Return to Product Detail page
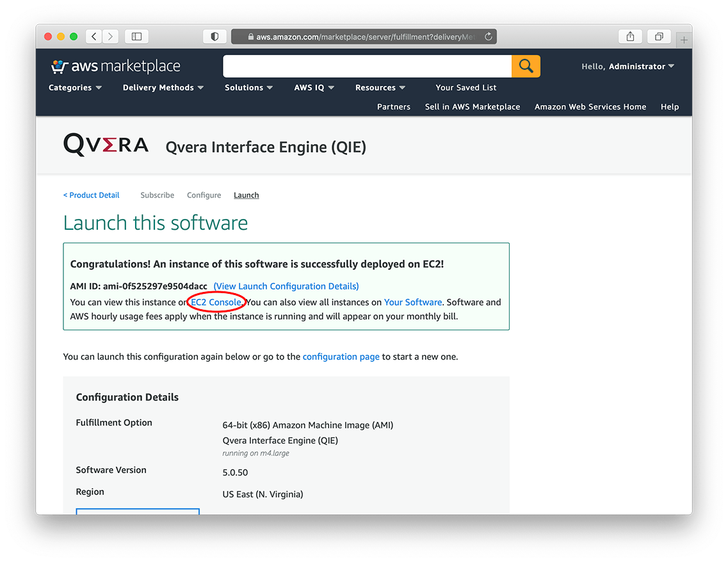The image size is (728, 562). pyautogui.click(x=91, y=195)
